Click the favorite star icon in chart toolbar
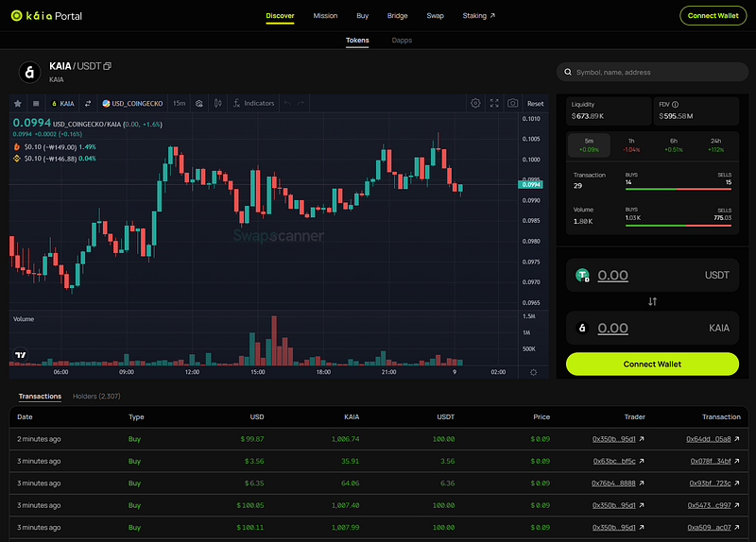 pyautogui.click(x=18, y=104)
